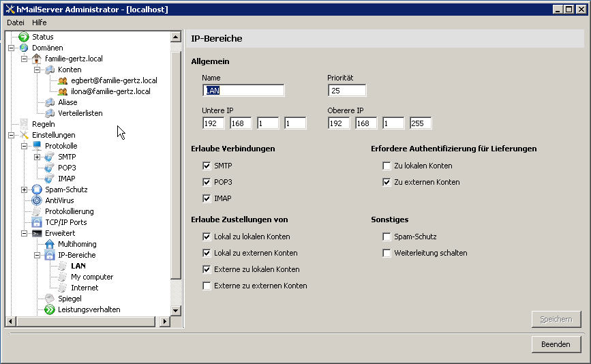This screenshot has height=364, width=591.
Task: Toggle Lokal zu lokalen Konten checkbox
Action: point(207,237)
